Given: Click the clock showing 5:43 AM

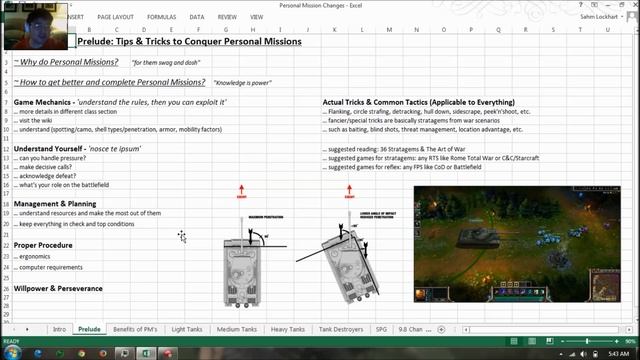Looking at the screenshot, I should (x=618, y=354).
